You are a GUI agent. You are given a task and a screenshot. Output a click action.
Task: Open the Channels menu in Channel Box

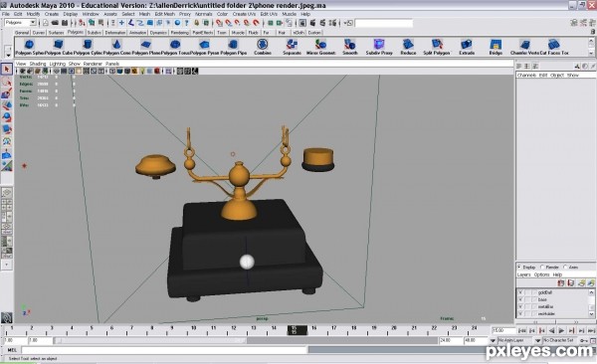pyautogui.click(x=526, y=75)
